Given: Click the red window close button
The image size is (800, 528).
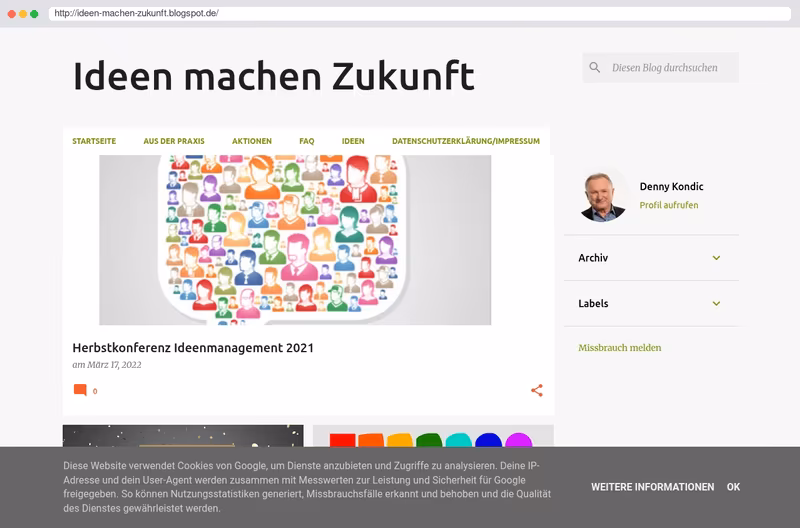Looking at the screenshot, I should pos(12,14).
